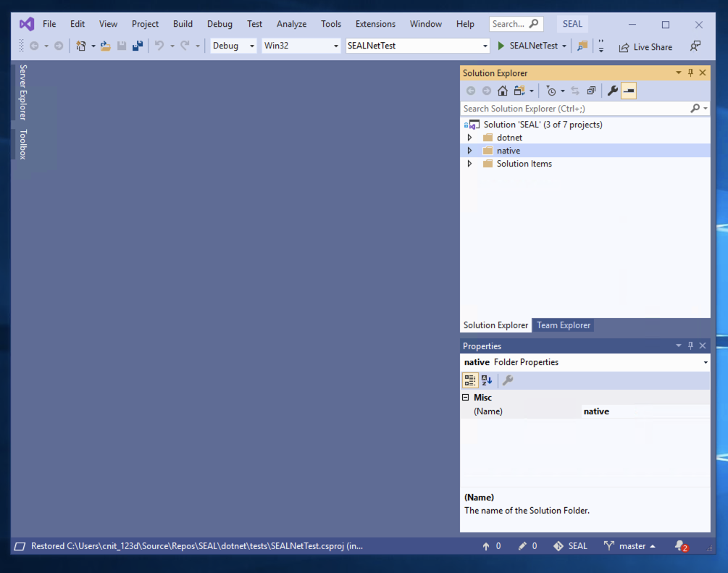Click the Open File folder icon
728x573 pixels.
105,46
